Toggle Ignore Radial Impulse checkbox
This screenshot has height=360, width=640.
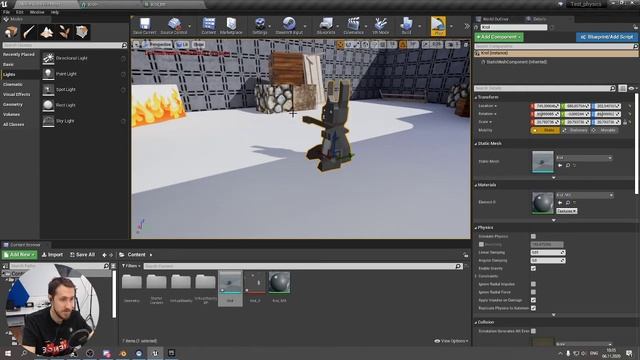(533, 284)
